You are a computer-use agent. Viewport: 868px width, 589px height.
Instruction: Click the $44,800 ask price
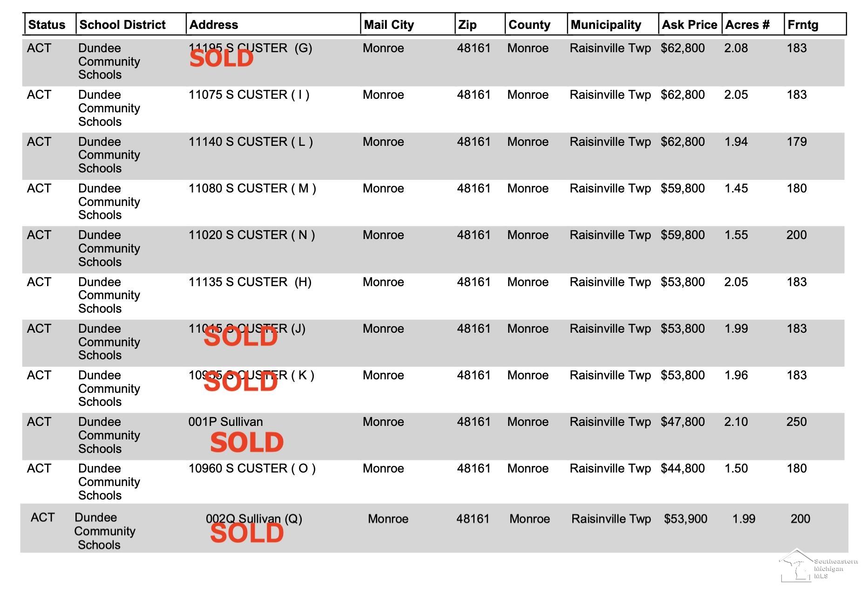[683, 468]
